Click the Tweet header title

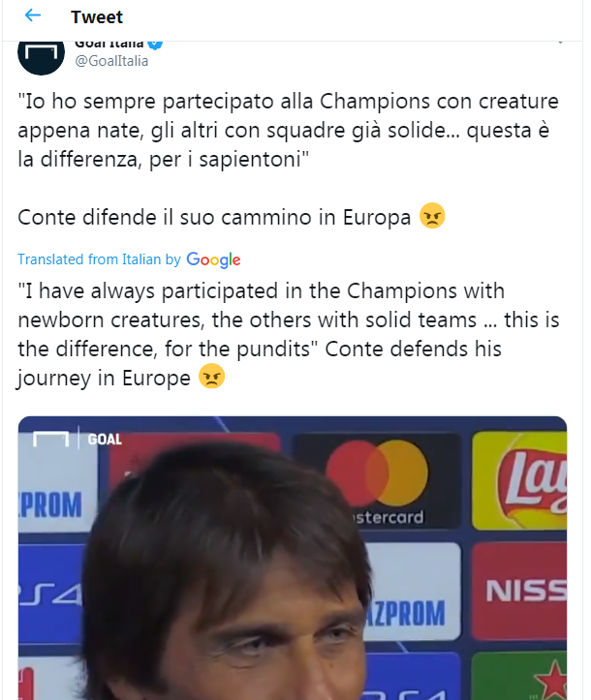pyautogui.click(x=97, y=16)
